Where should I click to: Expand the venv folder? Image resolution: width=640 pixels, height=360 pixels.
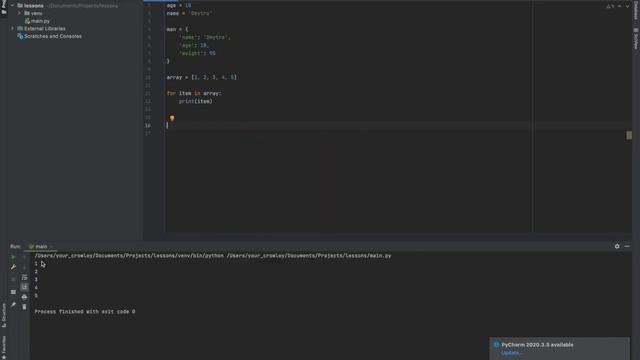click(19, 13)
